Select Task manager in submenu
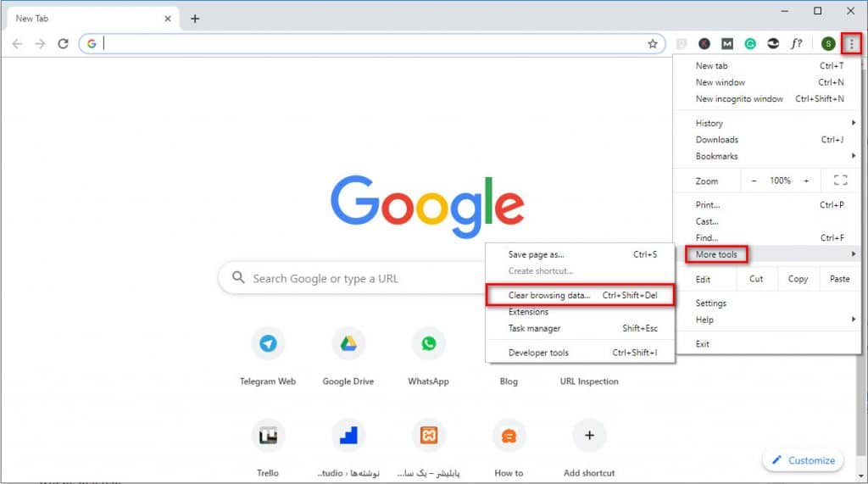Image resolution: width=868 pixels, height=484 pixels. (580, 328)
